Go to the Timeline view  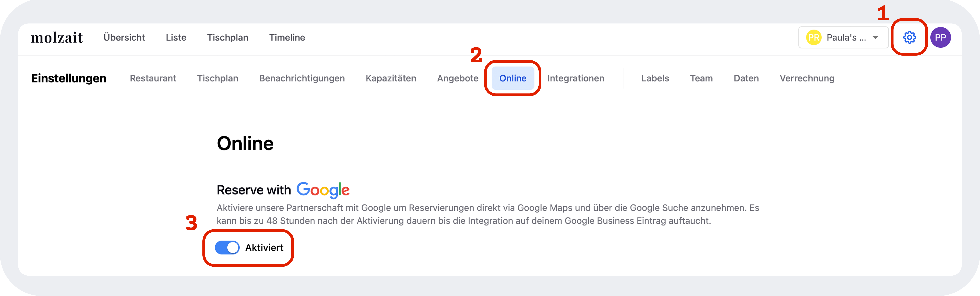click(x=287, y=37)
